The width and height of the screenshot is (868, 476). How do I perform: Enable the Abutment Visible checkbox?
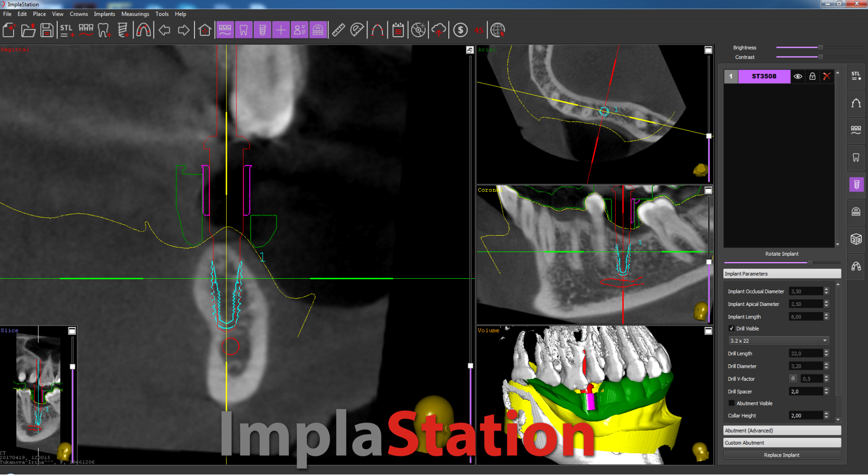(x=731, y=404)
